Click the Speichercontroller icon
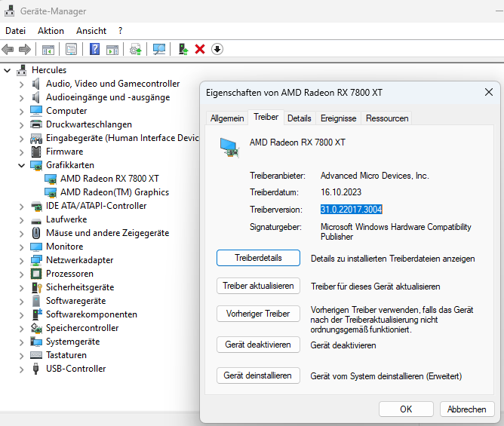The width and height of the screenshot is (504, 426). point(36,328)
